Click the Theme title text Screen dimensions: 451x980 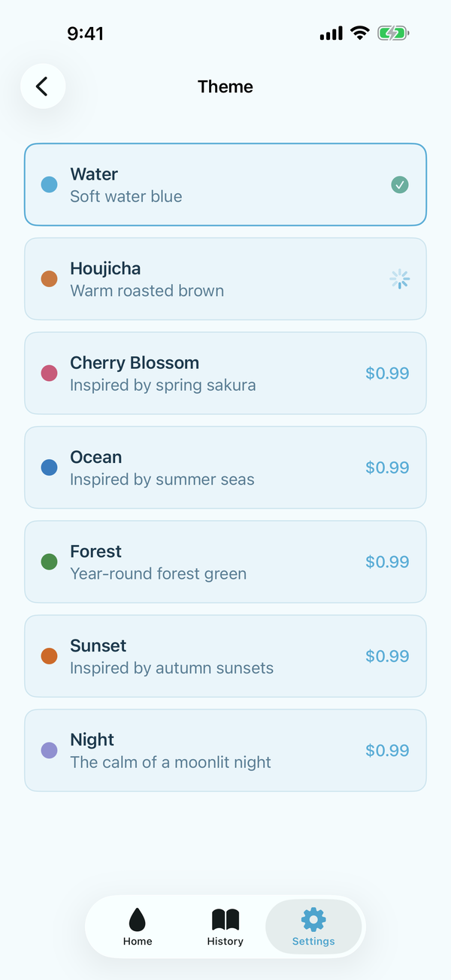(x=225, y=86)
